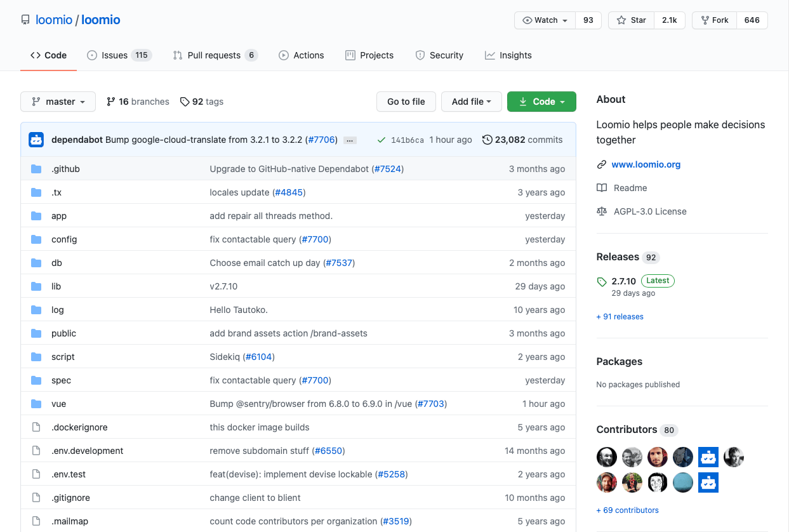This screenshot has height=532, width=789.
Task: Open the .mailmap file
Action: (70, 521)
